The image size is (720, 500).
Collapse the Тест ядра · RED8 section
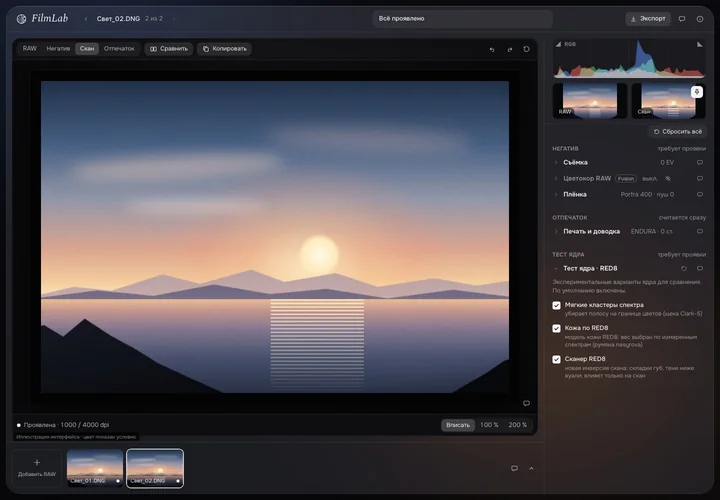point(556,268)
